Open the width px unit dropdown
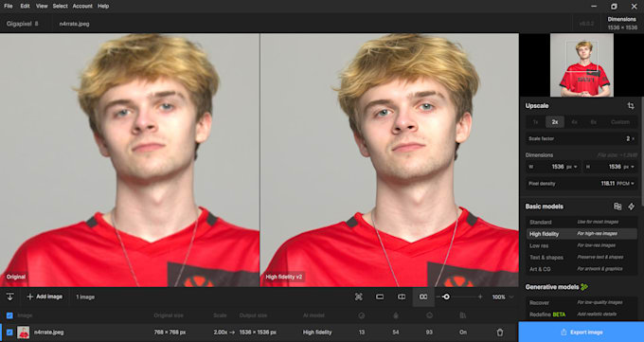The height and width of the screenshot is (342, 644). 572,167
